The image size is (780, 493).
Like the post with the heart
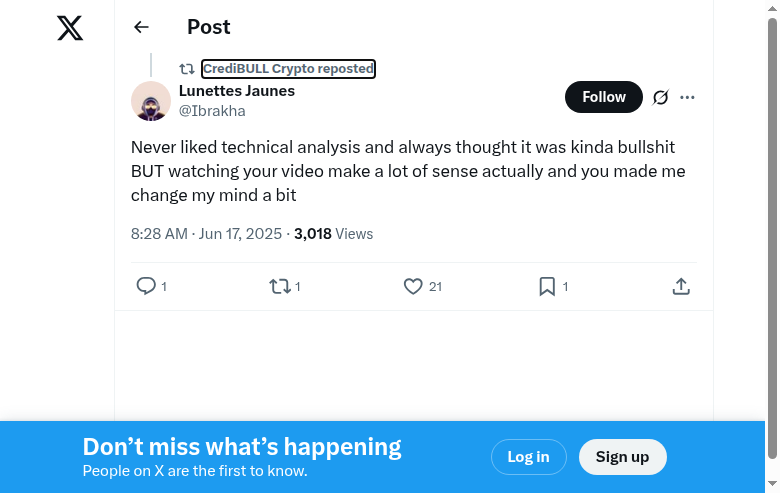pyautogui.click(x=413, y=286)
